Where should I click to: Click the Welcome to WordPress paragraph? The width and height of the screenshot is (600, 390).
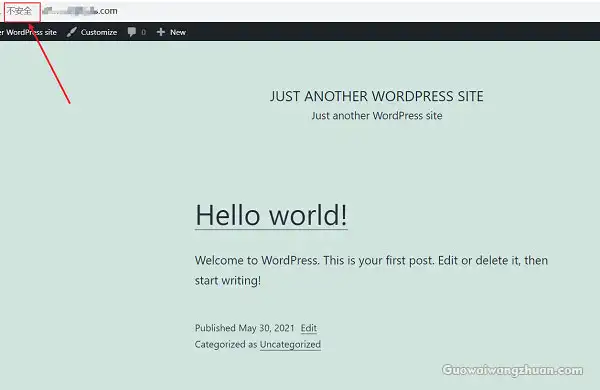[371, 270]
